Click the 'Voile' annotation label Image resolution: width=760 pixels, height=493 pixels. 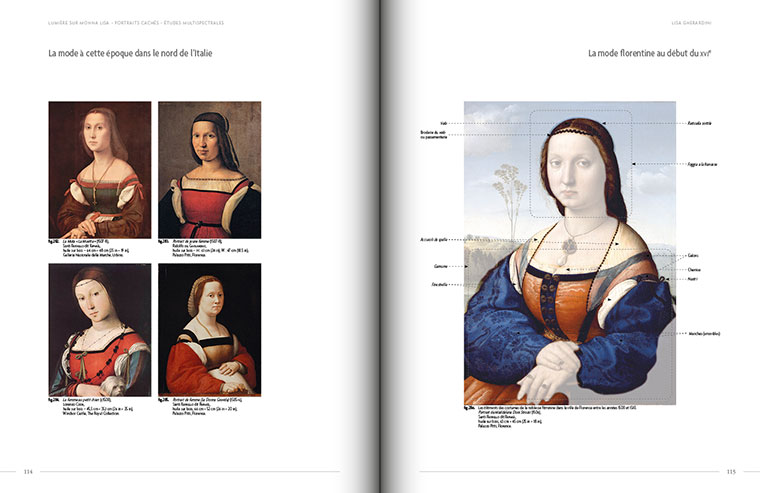click(443, 124)
